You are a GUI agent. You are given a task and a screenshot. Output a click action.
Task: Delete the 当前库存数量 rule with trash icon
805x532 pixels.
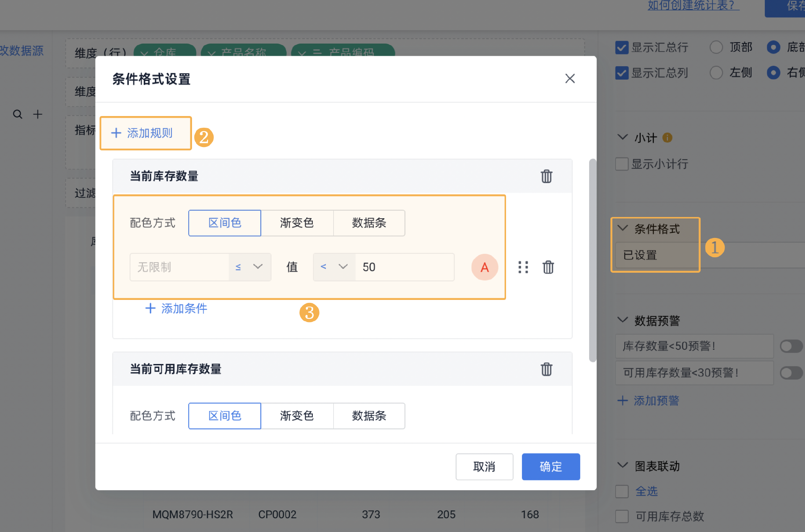pos(546,176)
